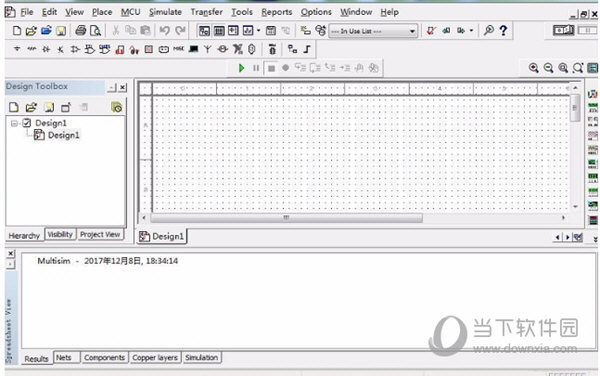Click the Print icon in toolbar

coord(80,31)
